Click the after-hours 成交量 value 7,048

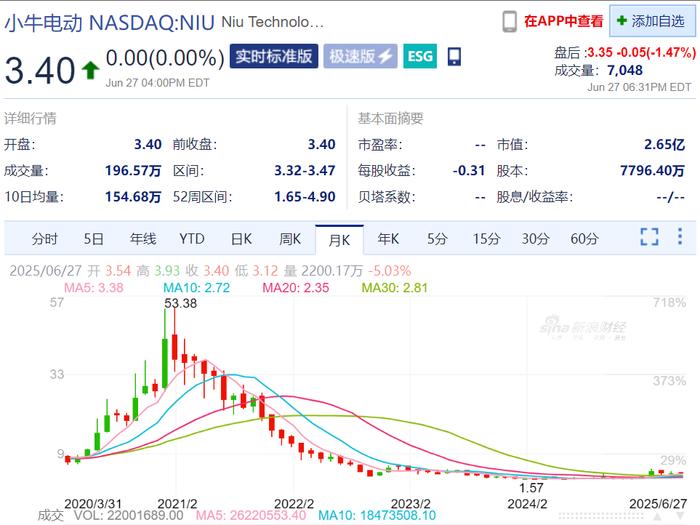[x=625, y=70]
